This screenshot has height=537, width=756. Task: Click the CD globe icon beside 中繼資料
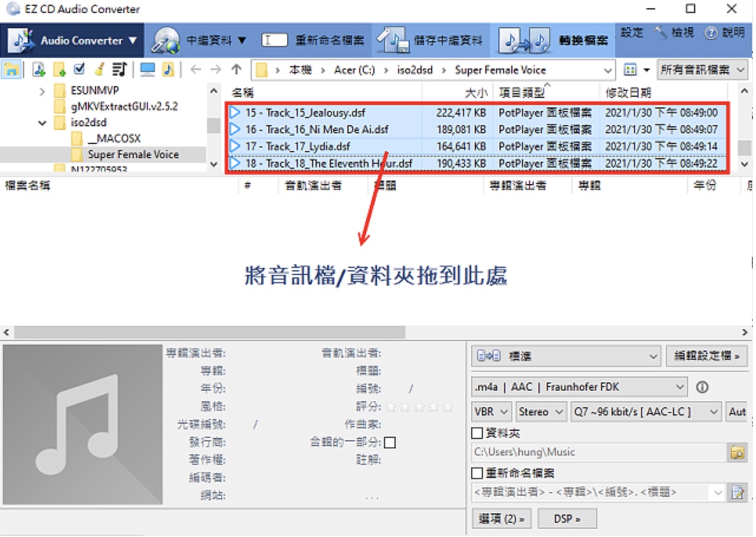(x=166, y=41)
